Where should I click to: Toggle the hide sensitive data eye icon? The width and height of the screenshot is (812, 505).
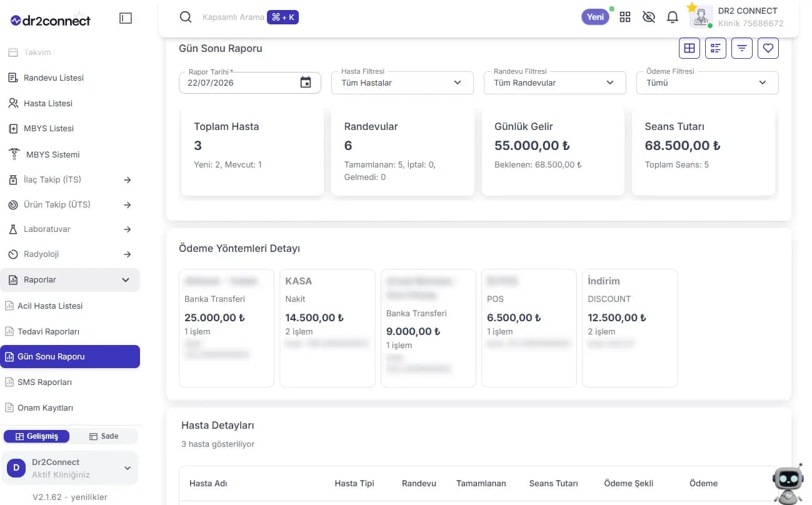(x=649, y=17)
